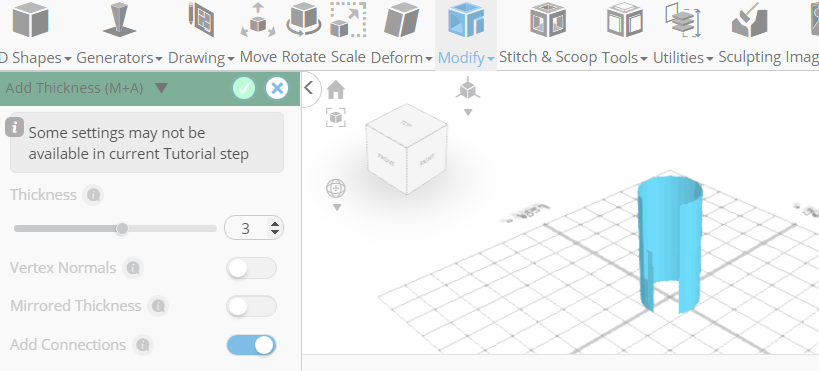Click the fit-to-view cube icon
Screen dimensions: 819x371
(336, 117)
